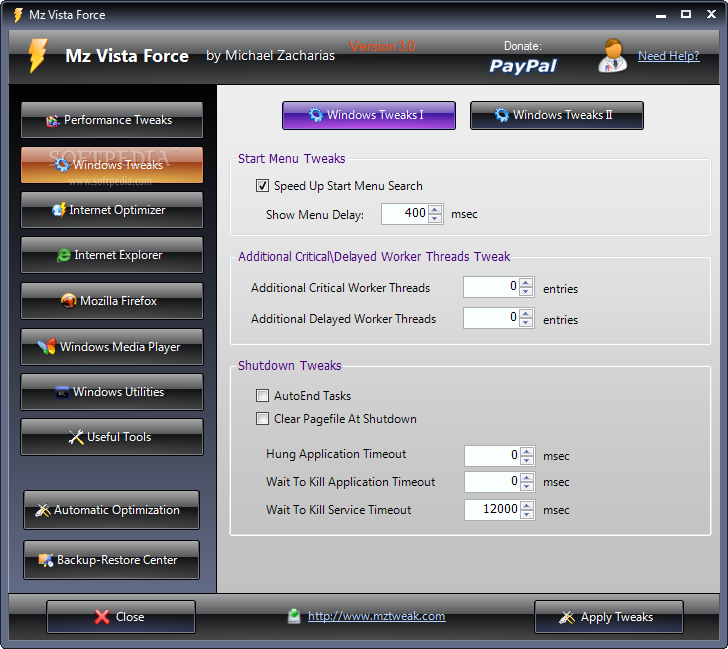This screenshot has height=649, width=728.
Task: Donate via PayPal logo
Action: click(x=523, y=66)
